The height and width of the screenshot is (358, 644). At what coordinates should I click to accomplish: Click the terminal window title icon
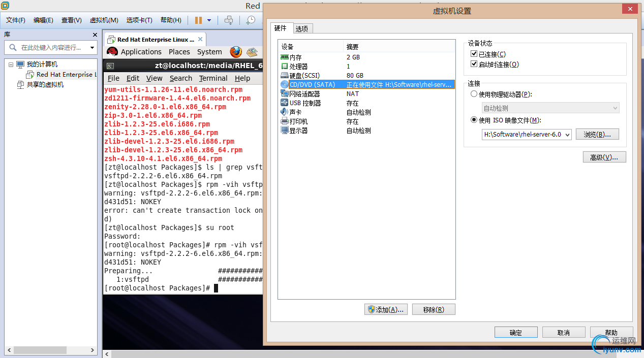click(110, 66)
